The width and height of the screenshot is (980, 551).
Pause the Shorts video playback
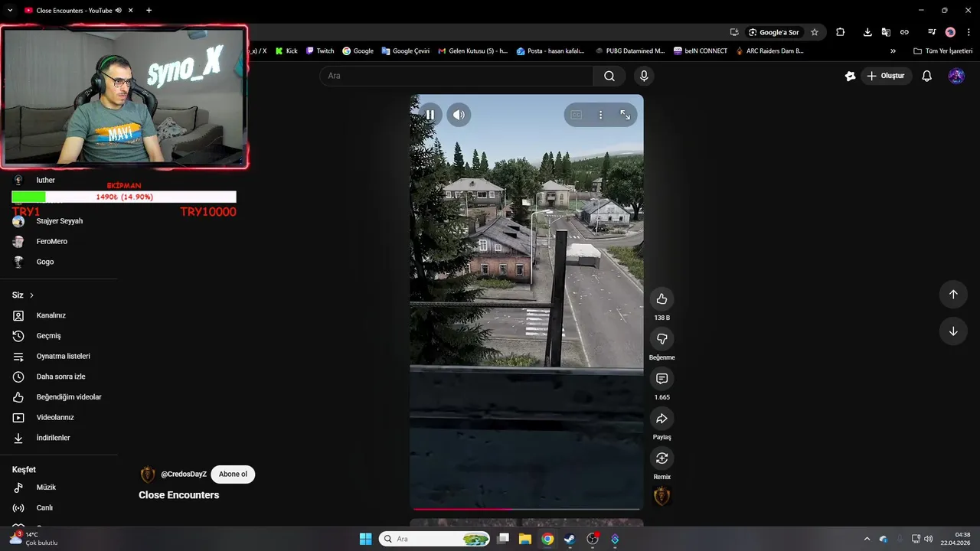pos(430,115)
